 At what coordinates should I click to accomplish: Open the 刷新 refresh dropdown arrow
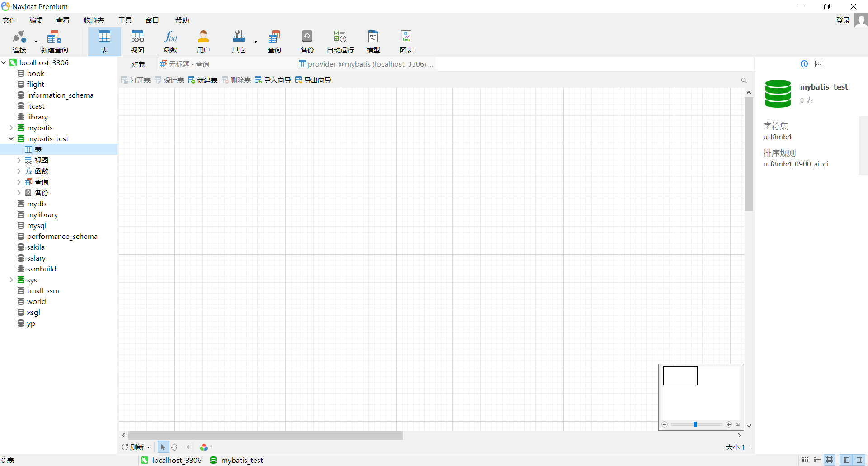[x=148, y=447]
